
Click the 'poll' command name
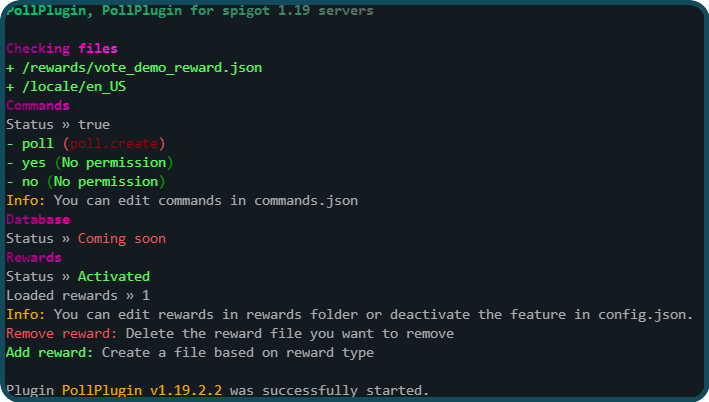(38, 144)
